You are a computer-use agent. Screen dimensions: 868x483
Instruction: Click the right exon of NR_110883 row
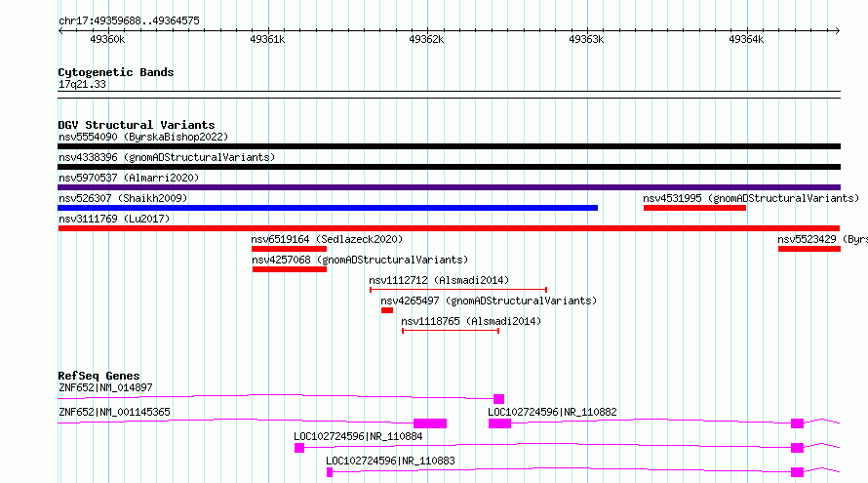click(797, 472)
